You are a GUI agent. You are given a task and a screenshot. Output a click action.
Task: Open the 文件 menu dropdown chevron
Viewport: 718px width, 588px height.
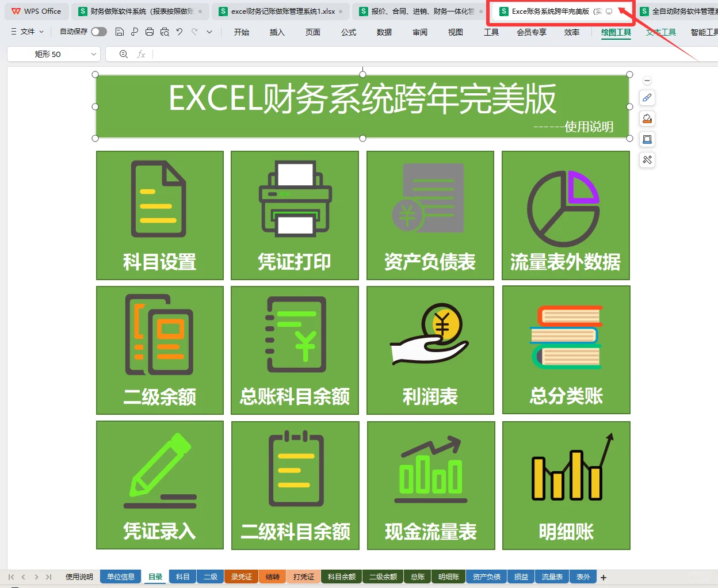click(41, 32)
